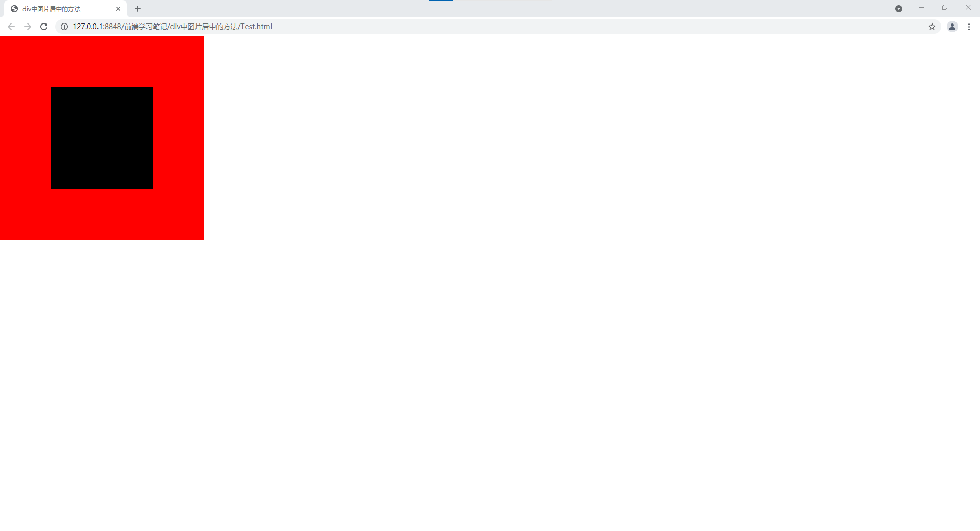Select the div中图片居中的方法 tab
Viewport: 980px width, 531px height.
pos(65,9)
